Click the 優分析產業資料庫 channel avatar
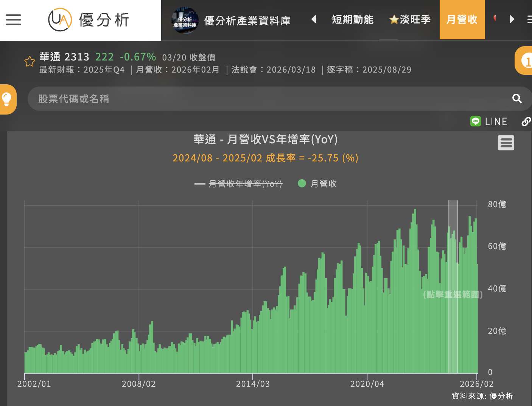 point(185,20)
